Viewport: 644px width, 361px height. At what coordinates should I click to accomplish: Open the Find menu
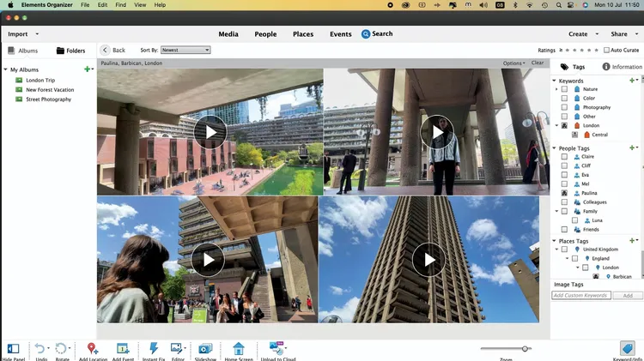121,5
